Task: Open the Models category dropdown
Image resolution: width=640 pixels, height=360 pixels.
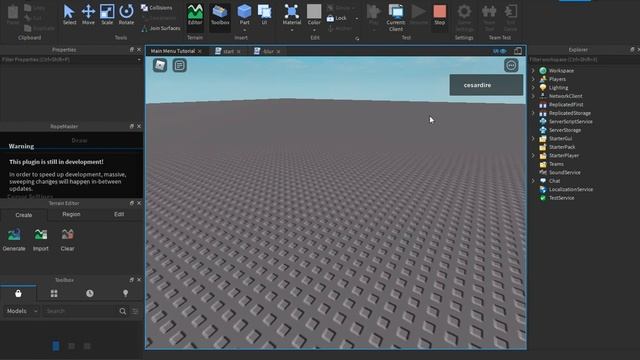Action: 21,311
